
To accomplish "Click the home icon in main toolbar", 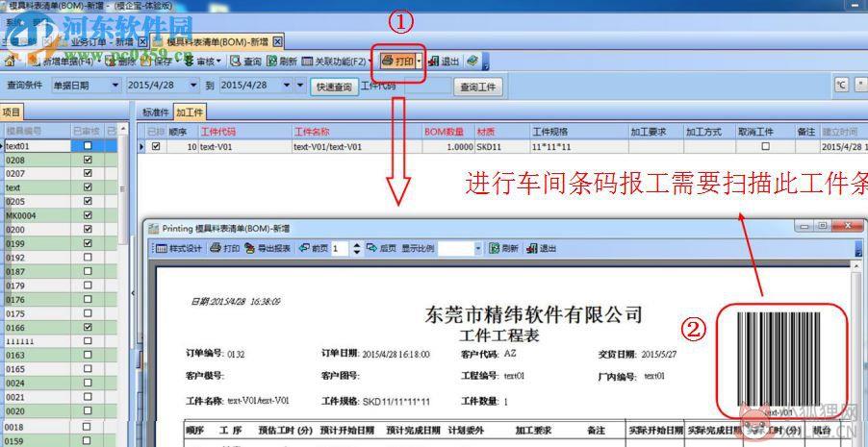I will 10,61.
